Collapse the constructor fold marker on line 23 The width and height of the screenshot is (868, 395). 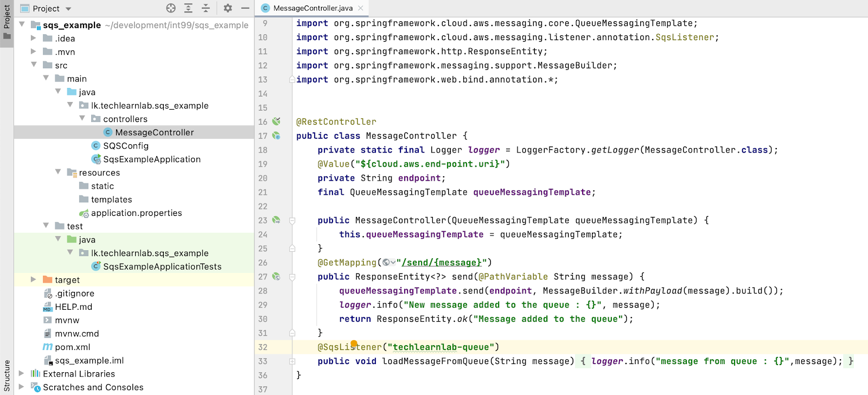tap(292, 221)
